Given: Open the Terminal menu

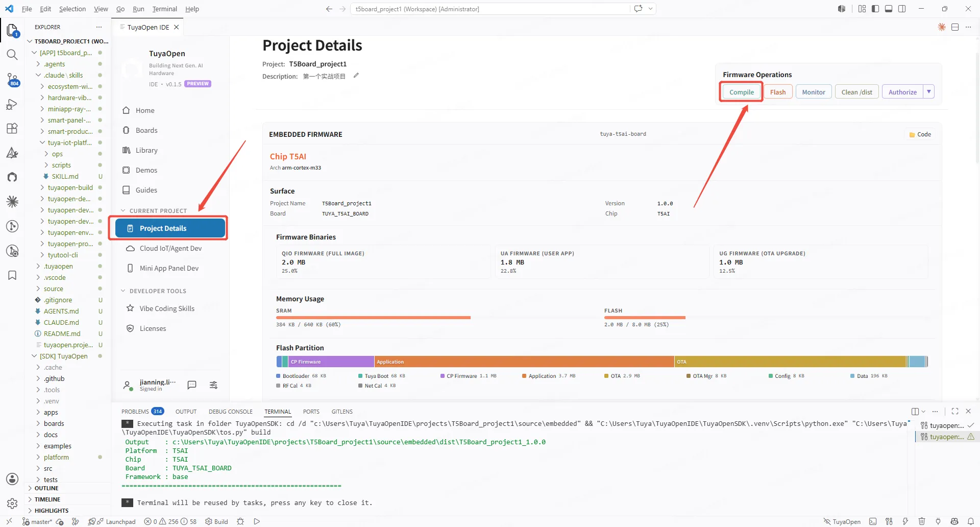Looking at the screenshot, I should pos(164,9).
